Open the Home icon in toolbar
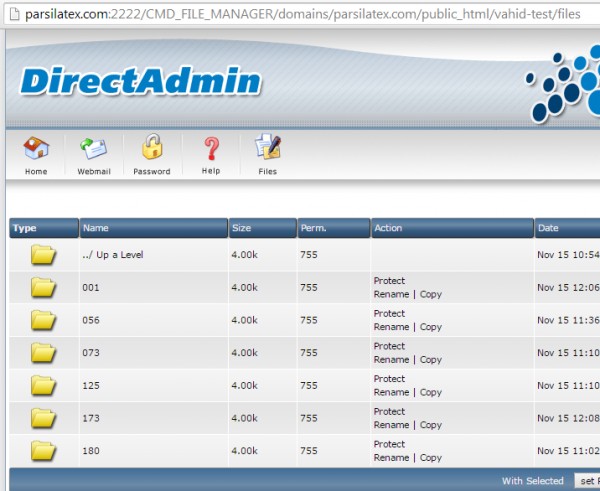600x491 pixels. coord(36,150)
